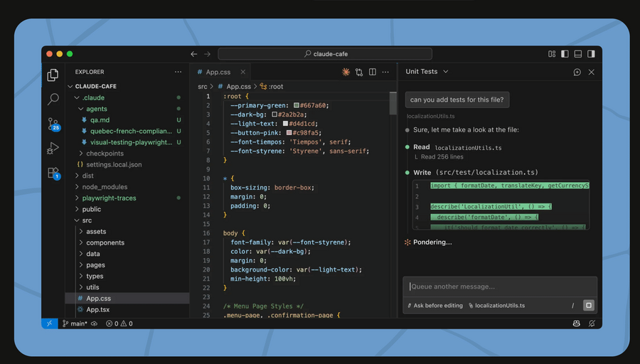The width and height of the screenshot is (640, 364).
Task: Open Run and Debug view
Action: point(53,149)
